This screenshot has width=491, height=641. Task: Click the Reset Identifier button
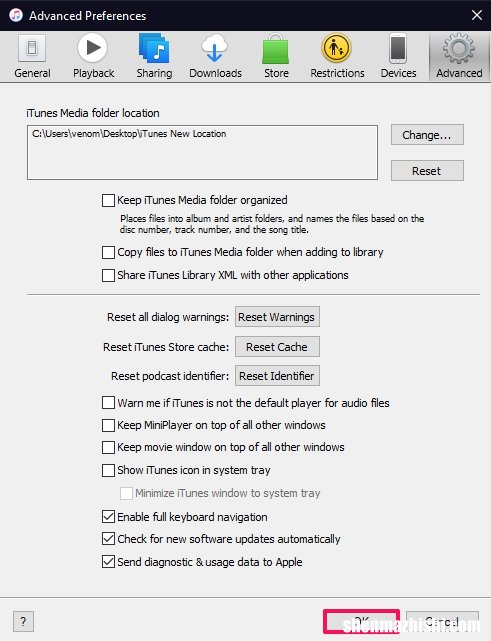tap(277, 376)
